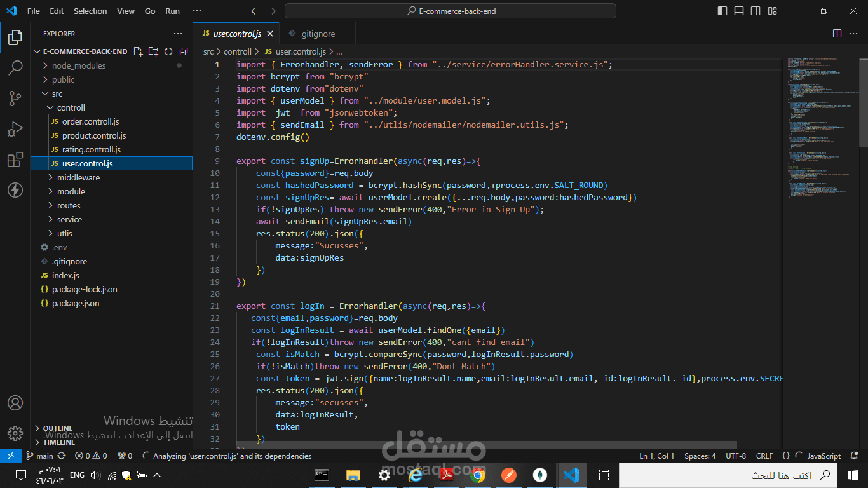Open package.json in Explorer

[111, 303]
